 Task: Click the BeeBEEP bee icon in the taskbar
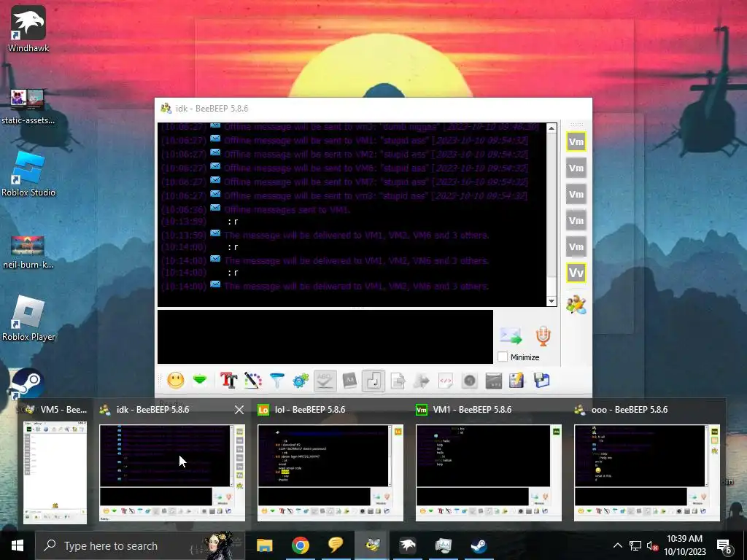coord(371,545)
